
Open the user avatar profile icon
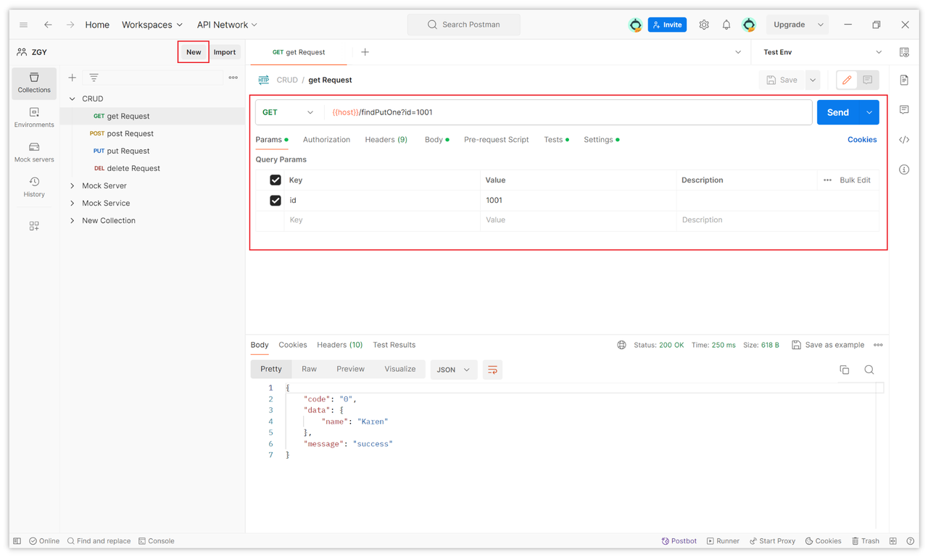click(749, 25)
